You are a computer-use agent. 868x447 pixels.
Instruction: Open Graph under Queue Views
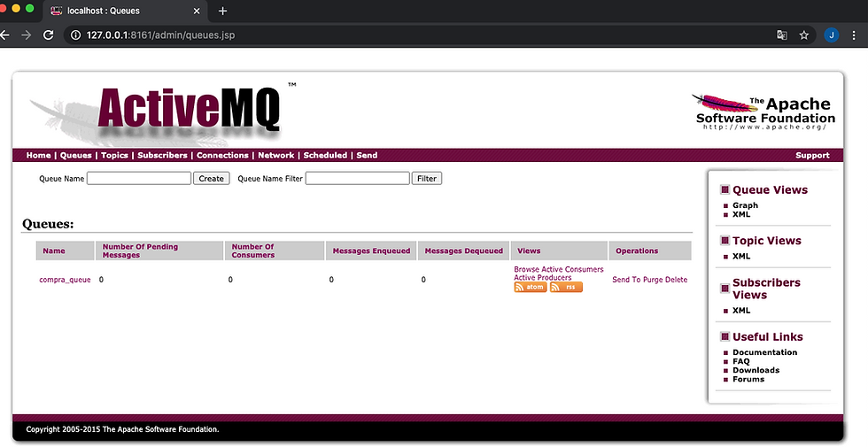click(x=745, y=205)
